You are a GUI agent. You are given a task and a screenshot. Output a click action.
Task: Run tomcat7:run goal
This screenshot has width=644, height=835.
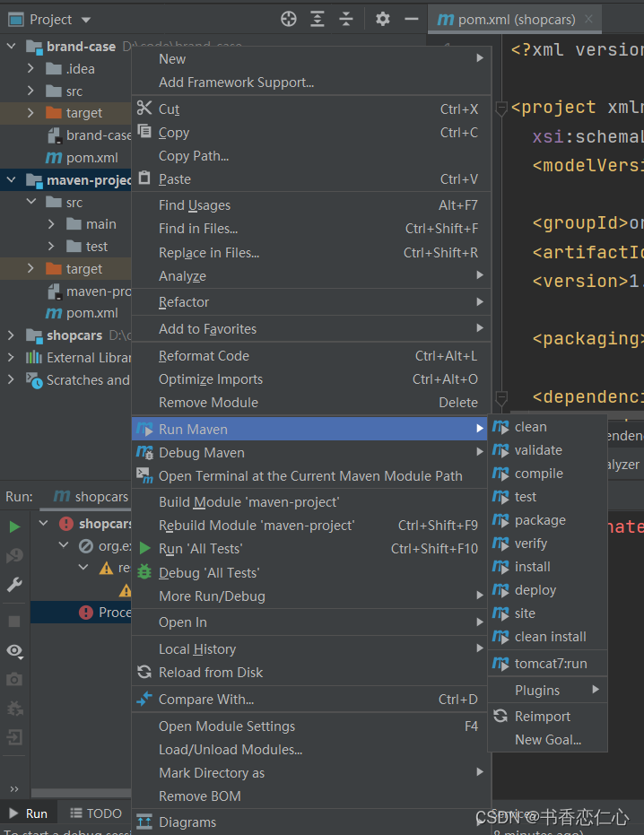click(548, 664)
